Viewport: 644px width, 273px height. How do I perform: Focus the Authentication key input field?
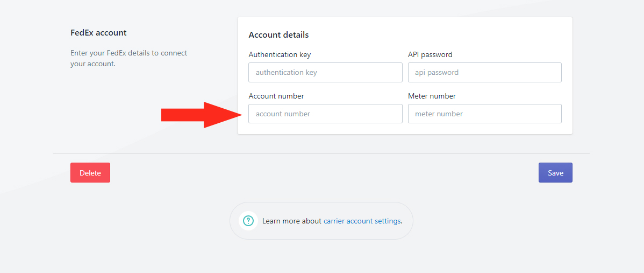point(325,72)
